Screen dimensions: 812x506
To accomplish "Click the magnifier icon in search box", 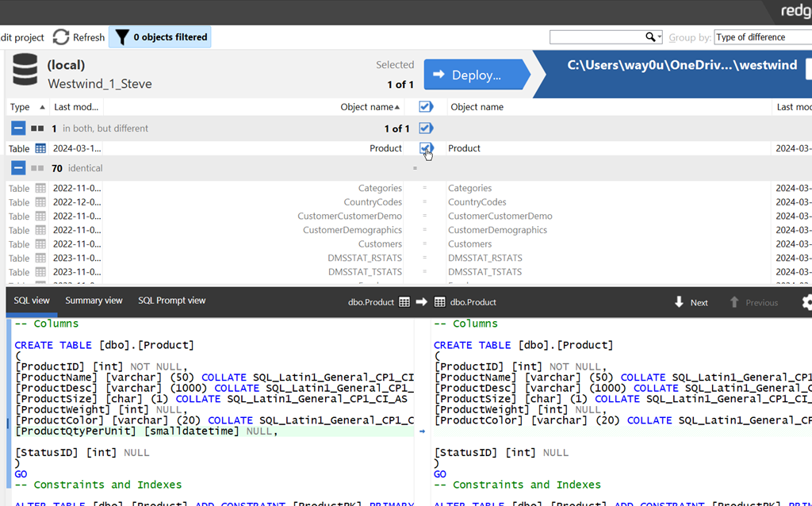I will pos(649,37).
